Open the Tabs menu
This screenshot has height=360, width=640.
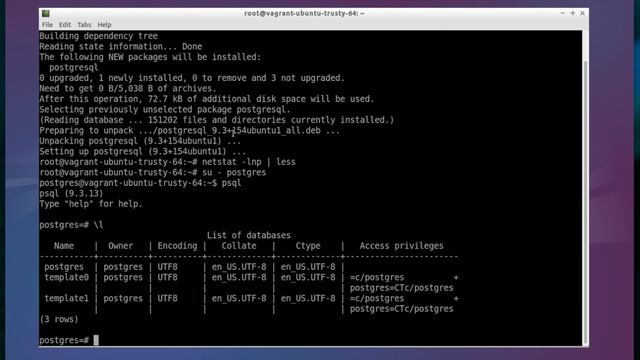[84, 24]
